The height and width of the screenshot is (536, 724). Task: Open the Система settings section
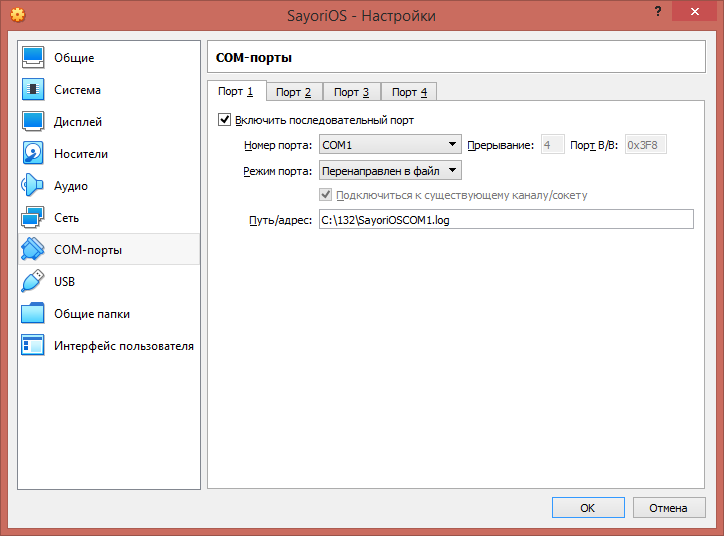pyautogui.click(x=109, y=90)
